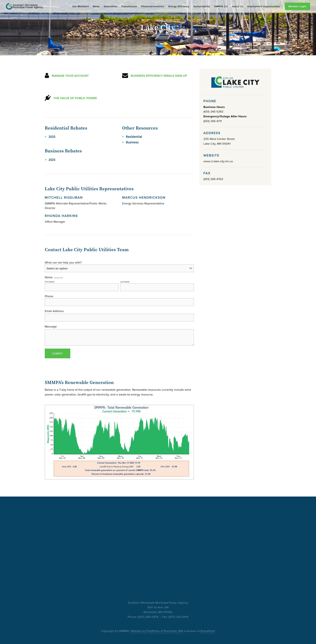The width and height of the screenshot is (316, 644).
Task: Expand 2025 under Business Rebates
Action: point(52,160)
